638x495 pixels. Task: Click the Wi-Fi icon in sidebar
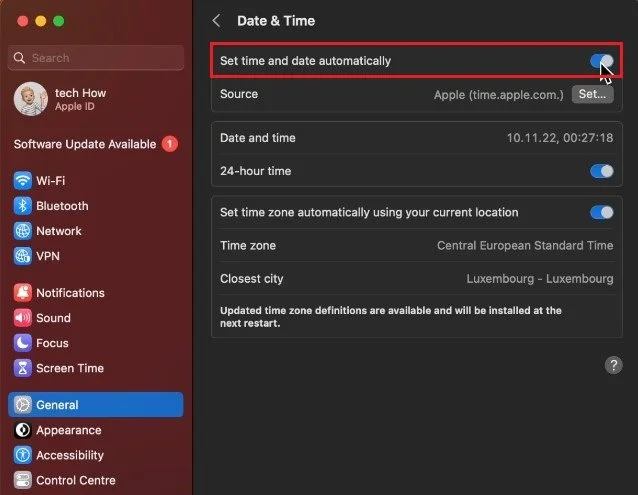23,181
